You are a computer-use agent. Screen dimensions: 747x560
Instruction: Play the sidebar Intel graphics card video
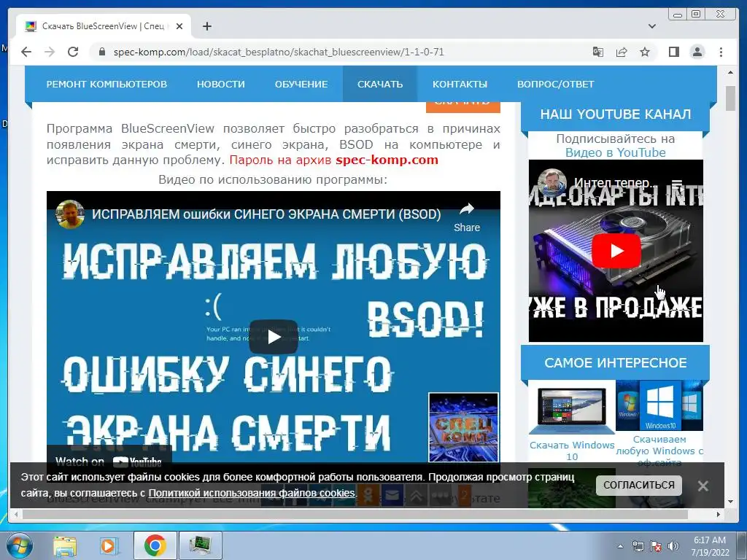pyautogui.click(x=616, y=251)
